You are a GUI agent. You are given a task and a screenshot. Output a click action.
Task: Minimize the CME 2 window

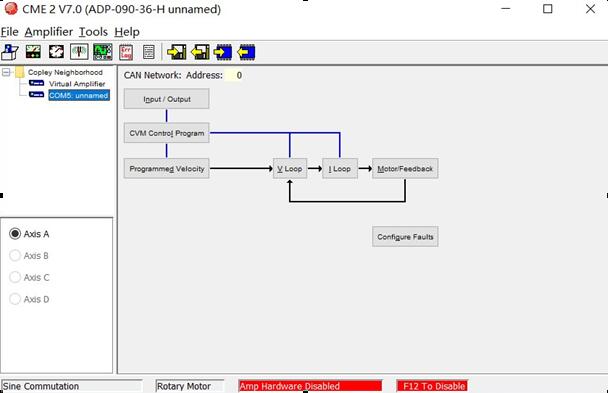pyautogui.click(x=506, y=9)
